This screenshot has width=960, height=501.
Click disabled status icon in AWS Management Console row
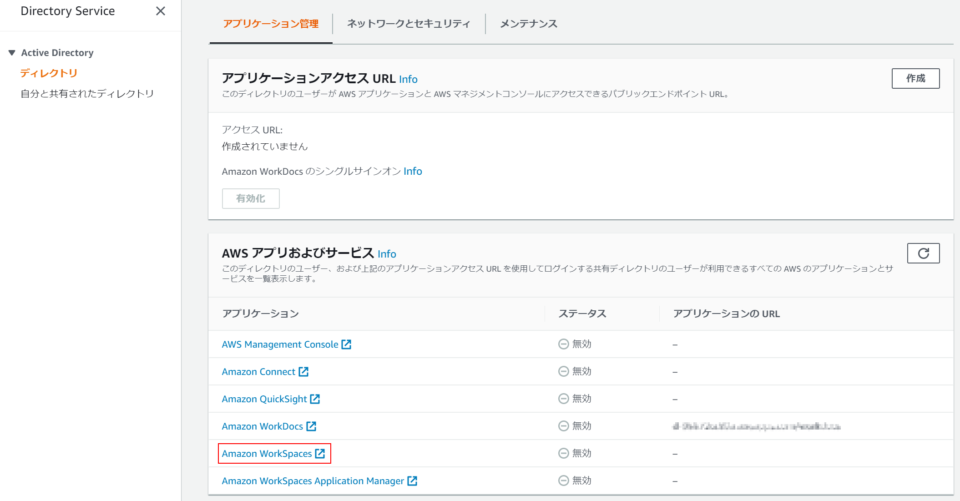click(563, 344)
